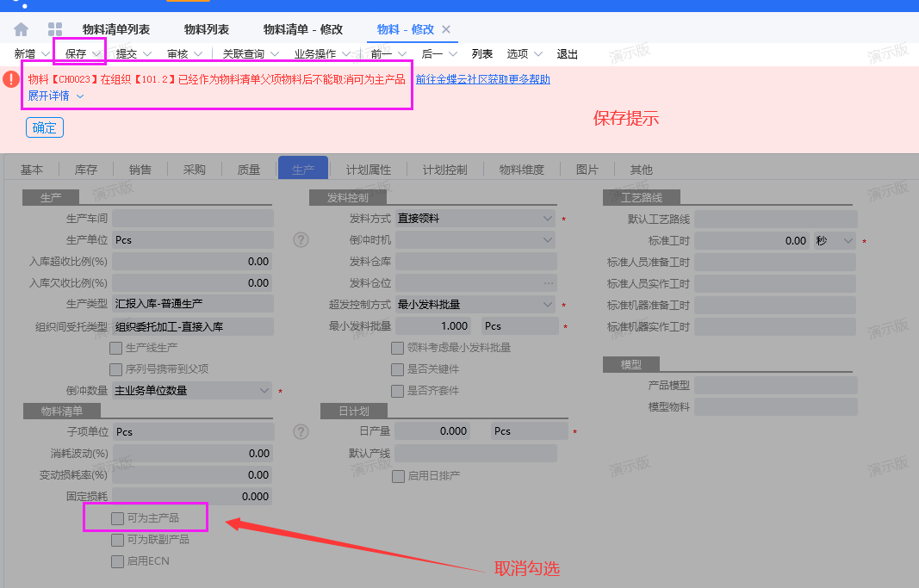Toggle 领料考虑最小发料批量 checkbox
This screenshot has width=919, height=588.
tap(397, 348)
